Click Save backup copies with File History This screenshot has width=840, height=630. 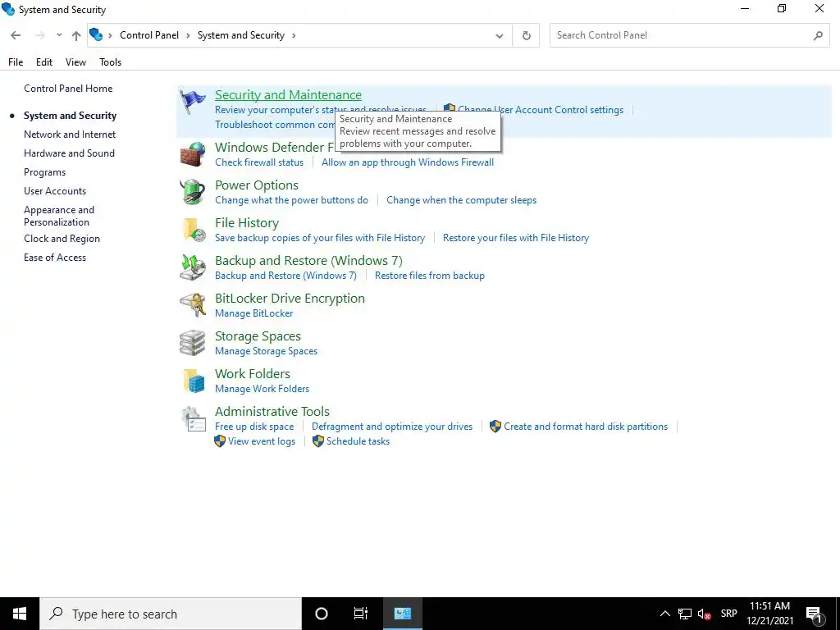click(x=320, y=238)
